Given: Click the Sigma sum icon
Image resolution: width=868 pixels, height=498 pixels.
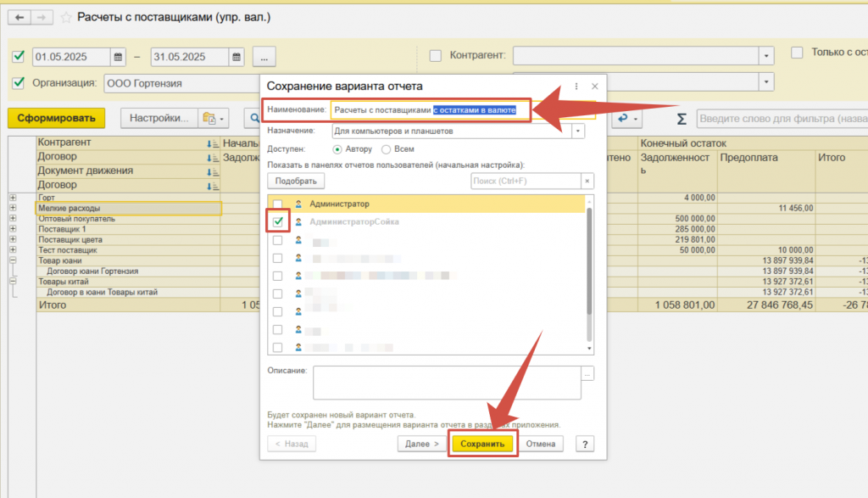Looking at the screenshot, I should tap(682, 118).
